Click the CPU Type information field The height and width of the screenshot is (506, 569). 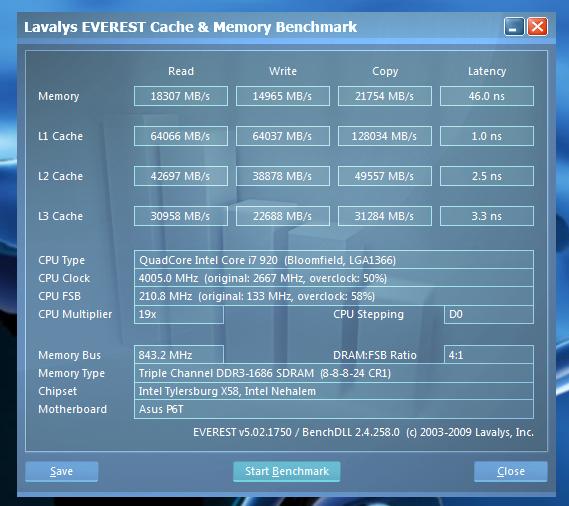pos(334,260)
